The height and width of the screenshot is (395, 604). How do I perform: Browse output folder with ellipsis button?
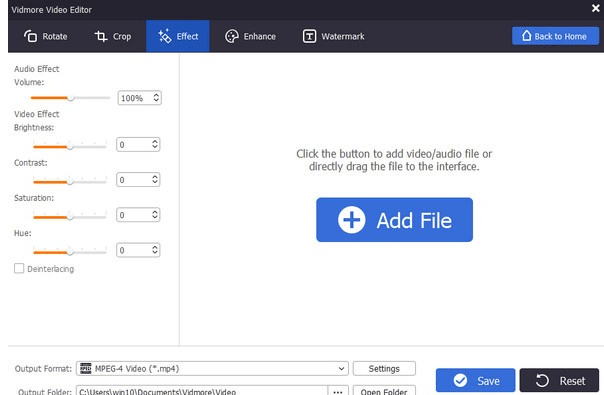(338, 390)
